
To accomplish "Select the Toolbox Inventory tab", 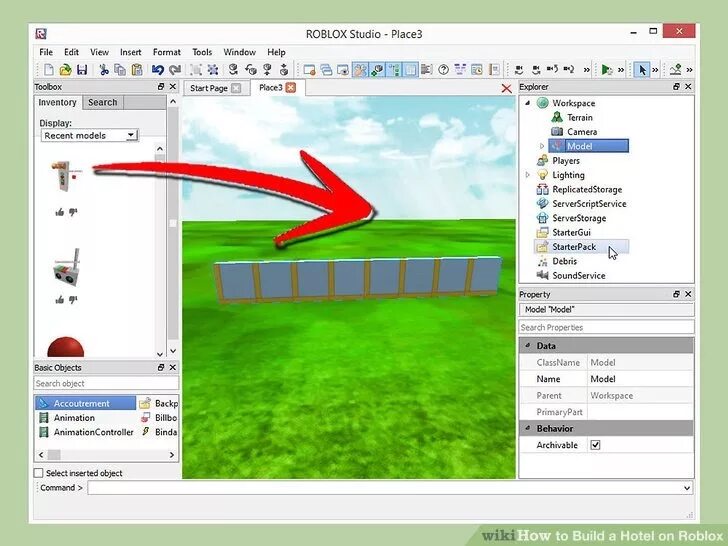I will (58, 102).
